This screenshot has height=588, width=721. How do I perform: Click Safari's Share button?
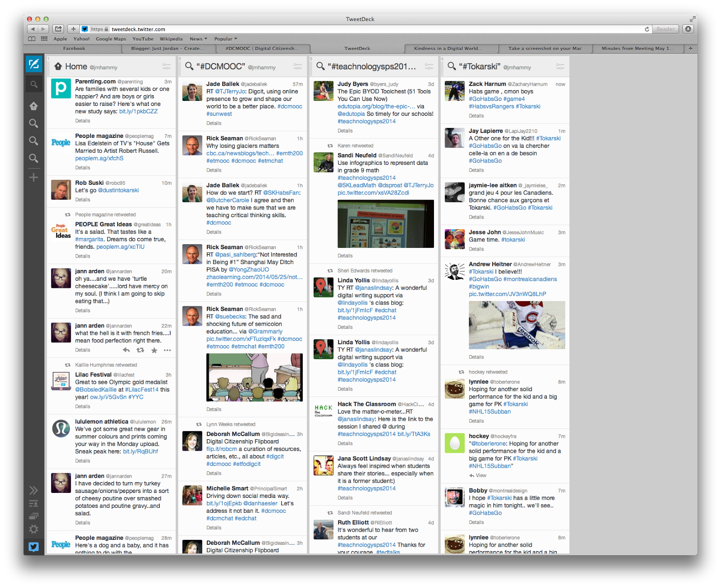[x=58, y=29]
